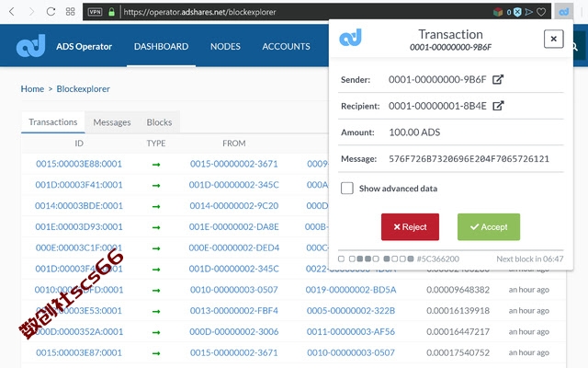588x368 pixels.
Task: Open Recipient account via external link icon
Action: click(498, 106)
